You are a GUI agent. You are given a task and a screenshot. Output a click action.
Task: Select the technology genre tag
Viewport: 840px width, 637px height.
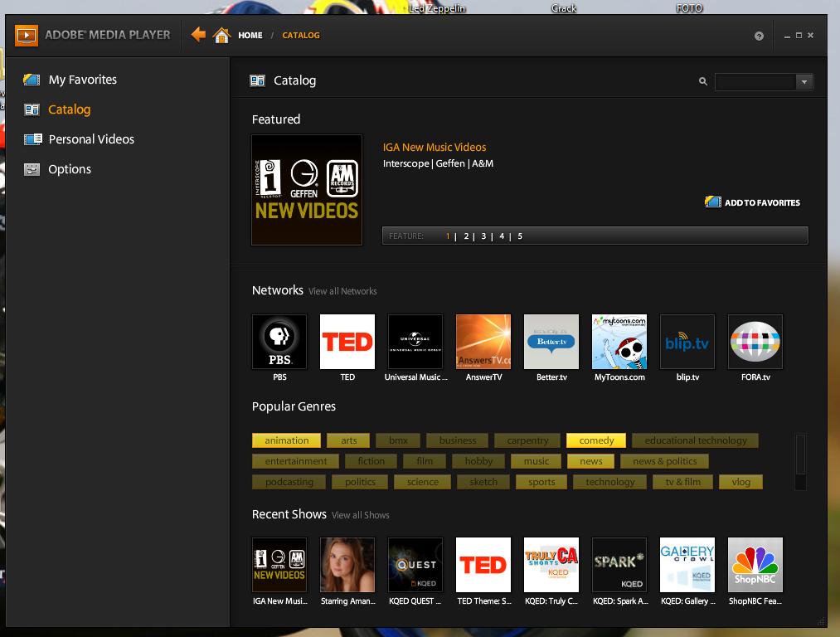609,482
